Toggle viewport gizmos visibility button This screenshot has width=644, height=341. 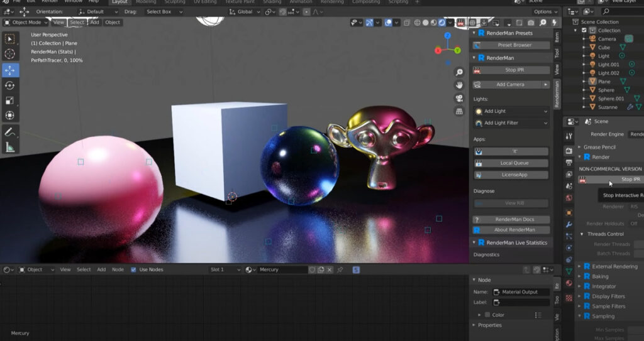click(x=369, y=23)
